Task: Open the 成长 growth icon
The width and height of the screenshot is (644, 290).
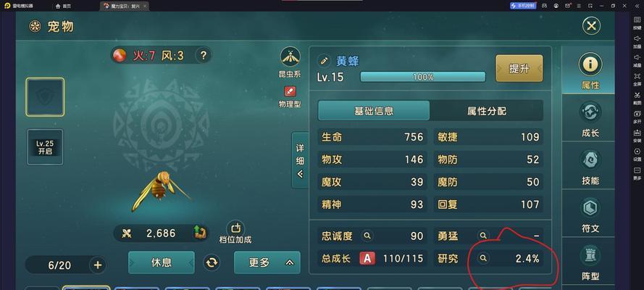Action: [590, 112]
